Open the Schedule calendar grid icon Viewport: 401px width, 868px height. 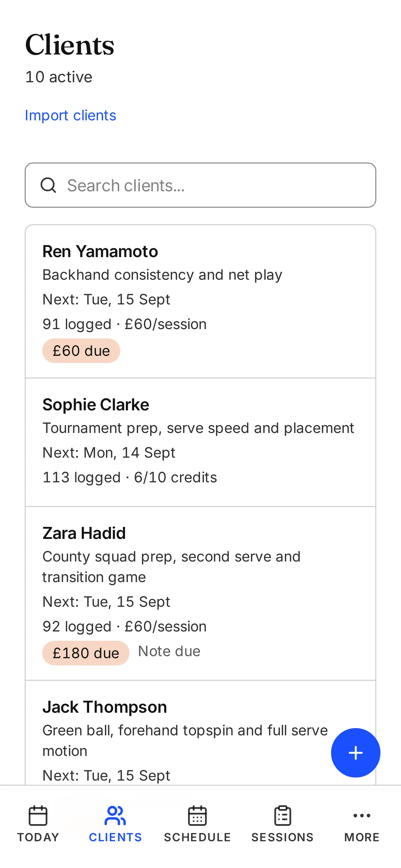click(x=197, y=816)
